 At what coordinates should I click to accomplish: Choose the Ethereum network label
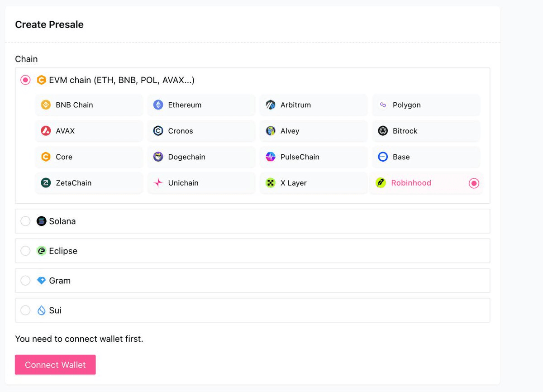(185, 105)
